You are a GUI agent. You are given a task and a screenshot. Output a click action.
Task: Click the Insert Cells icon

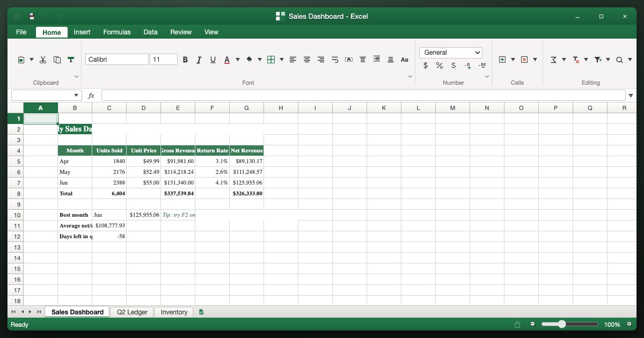coord(502,60)
